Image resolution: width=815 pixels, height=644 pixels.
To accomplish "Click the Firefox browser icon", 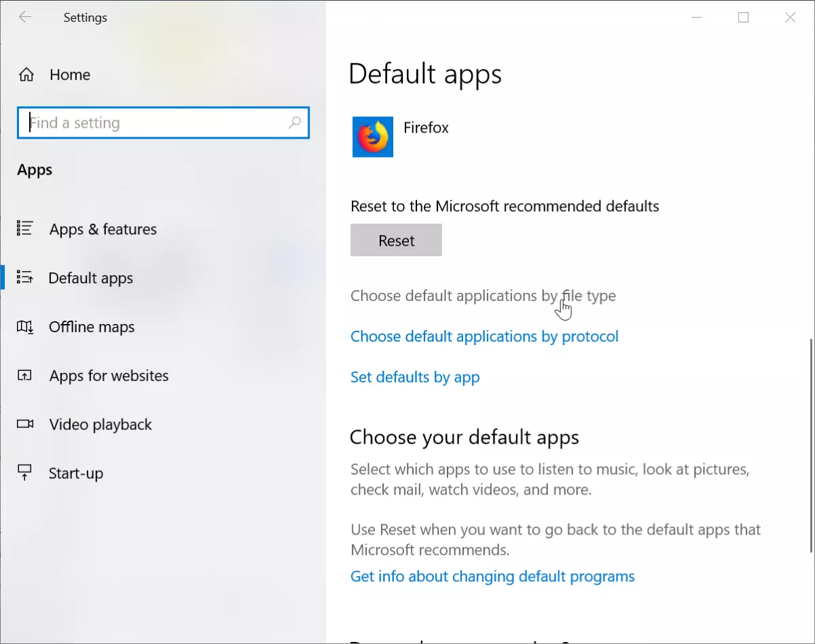I will click(373, 137).
